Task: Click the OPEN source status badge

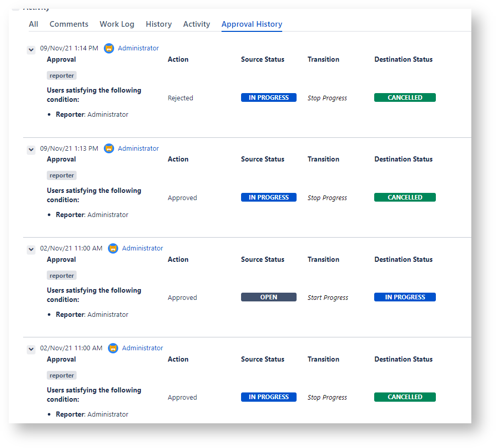Action: coord(268,297)
